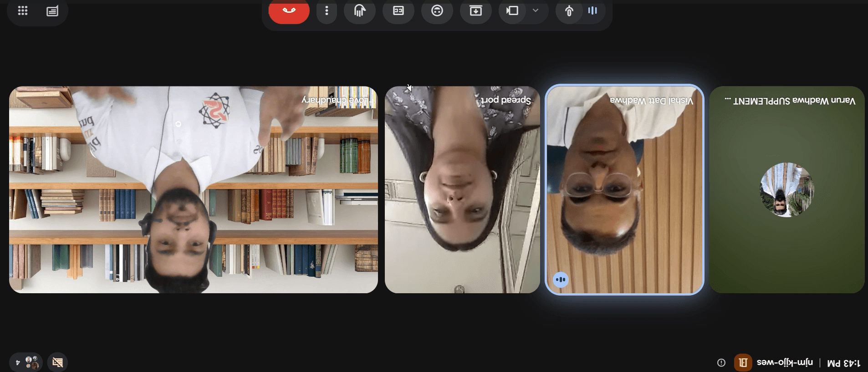Open audio settings via the sound bars
The image size is (868, 372).
593,10
